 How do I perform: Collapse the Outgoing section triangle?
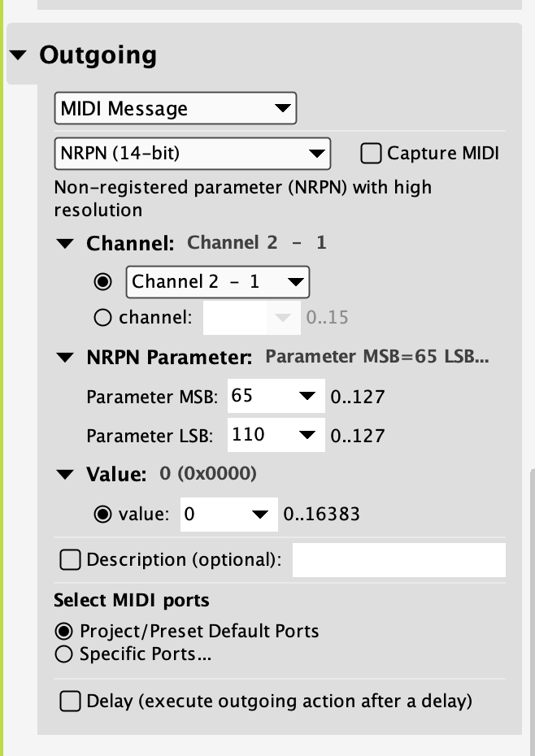20,55
